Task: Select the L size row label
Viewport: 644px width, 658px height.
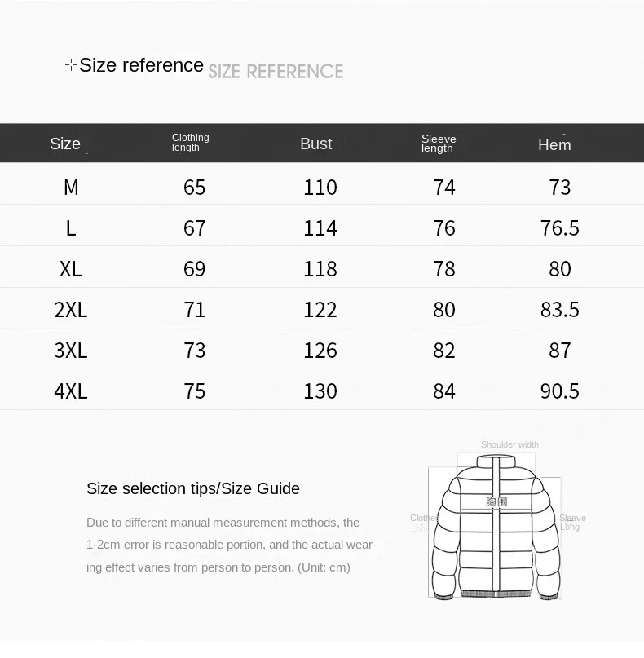Action: pos(71,228)
